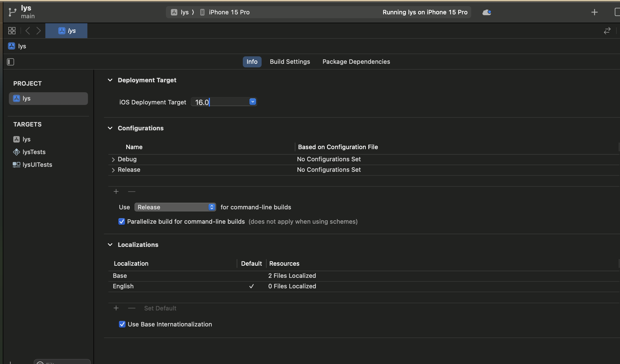Viewport: 620px width, 364px height.
Task: Open the Package Dependencies tab
Action: 356,62
